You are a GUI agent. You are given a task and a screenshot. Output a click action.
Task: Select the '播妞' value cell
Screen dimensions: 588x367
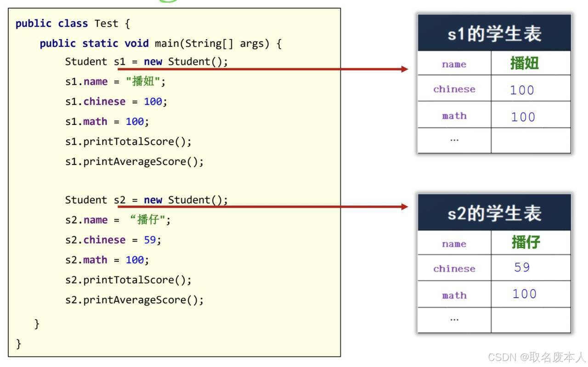coord(531,64)
